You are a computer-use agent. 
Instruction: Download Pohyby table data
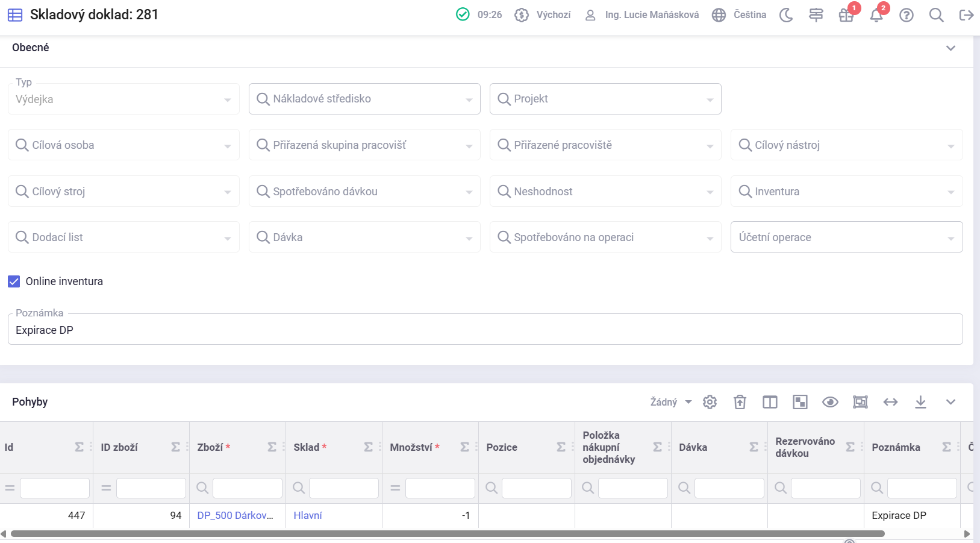point(920,402)
